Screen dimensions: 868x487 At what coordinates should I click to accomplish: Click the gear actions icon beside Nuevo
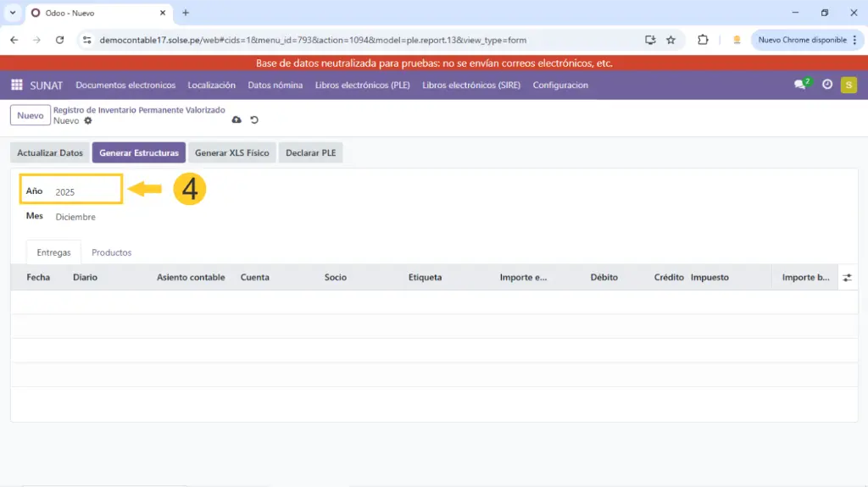(88, 121)
